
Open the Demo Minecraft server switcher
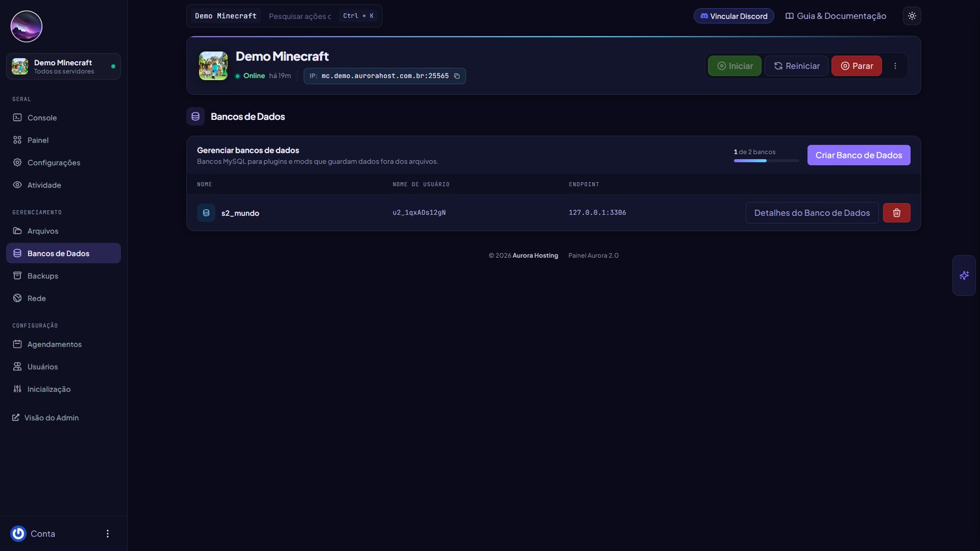[x=63, y=66]
